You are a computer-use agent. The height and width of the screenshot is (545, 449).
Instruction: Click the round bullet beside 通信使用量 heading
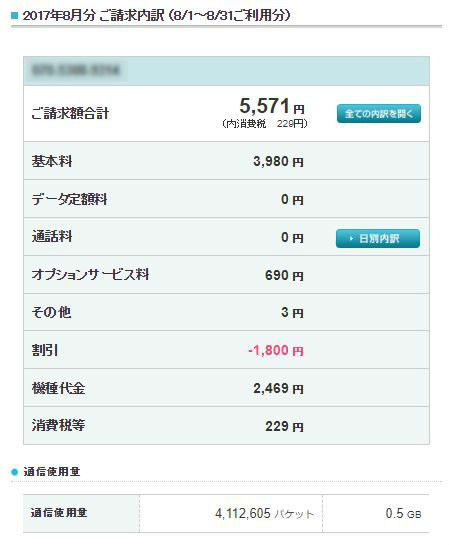coord(14,472)
